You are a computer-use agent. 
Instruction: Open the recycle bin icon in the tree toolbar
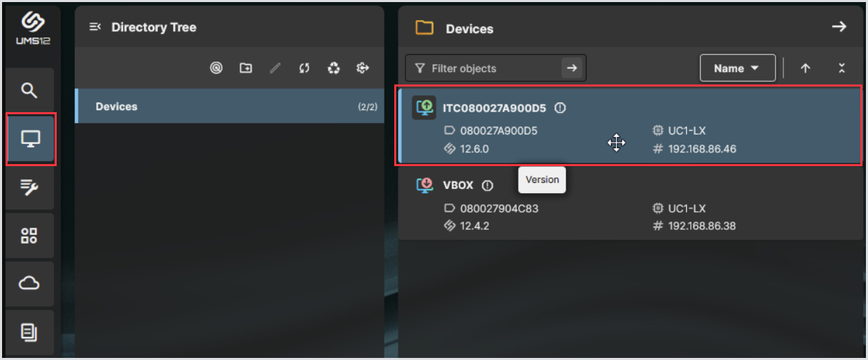click(x=334, y=68)
